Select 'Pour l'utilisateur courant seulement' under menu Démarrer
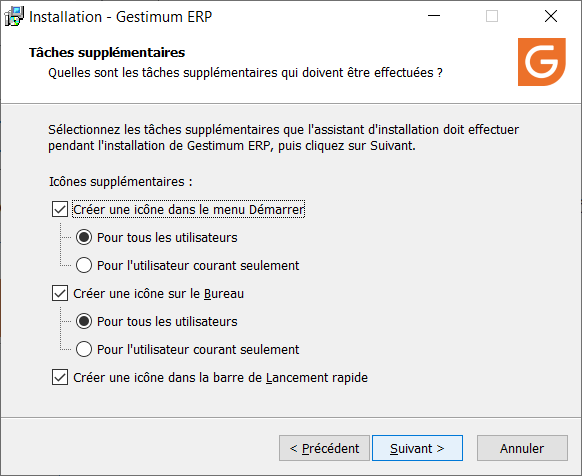This screenshot has height=476, width=582. coord(84,265)
